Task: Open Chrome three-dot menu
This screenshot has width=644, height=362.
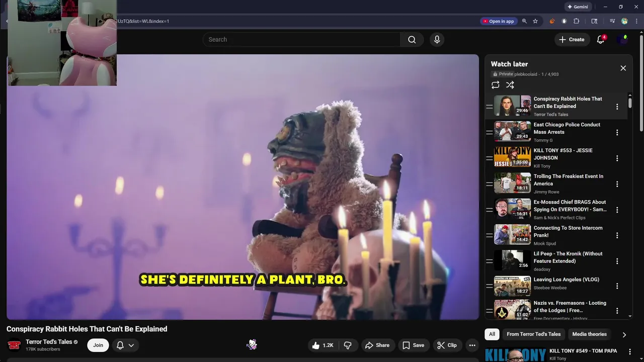Action: [x=636, y=21]
